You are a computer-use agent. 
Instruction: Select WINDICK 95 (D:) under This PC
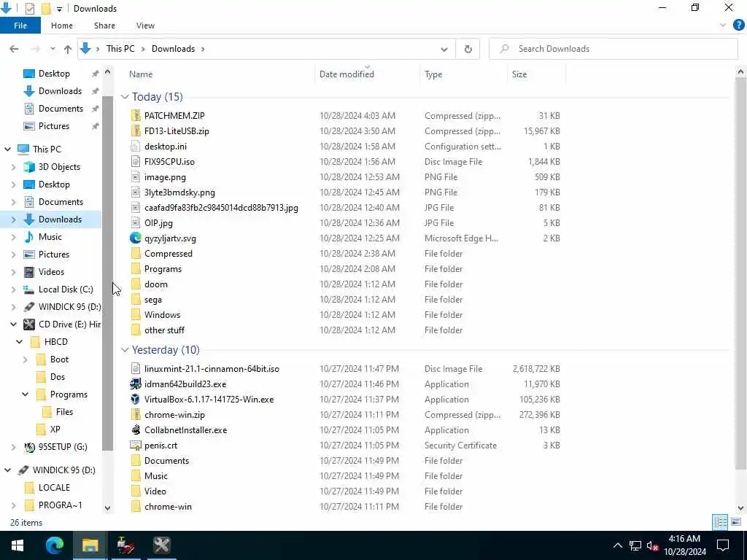(x=69, y=307)
